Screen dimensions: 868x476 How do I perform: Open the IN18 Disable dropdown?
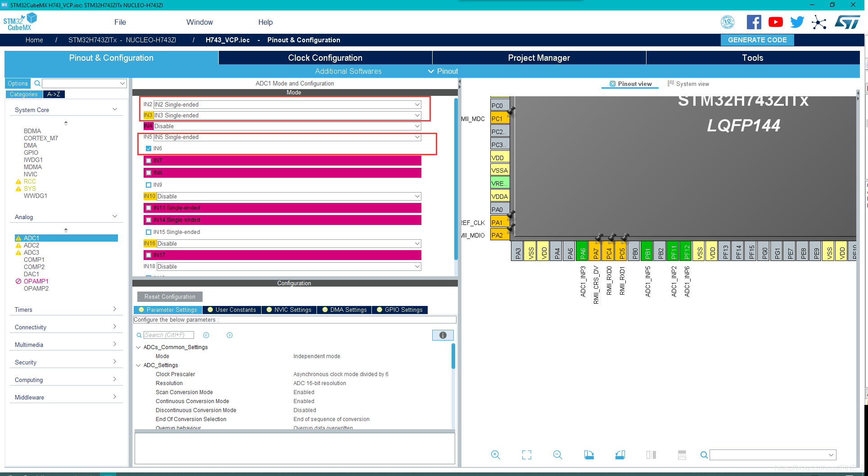[289, 266]
